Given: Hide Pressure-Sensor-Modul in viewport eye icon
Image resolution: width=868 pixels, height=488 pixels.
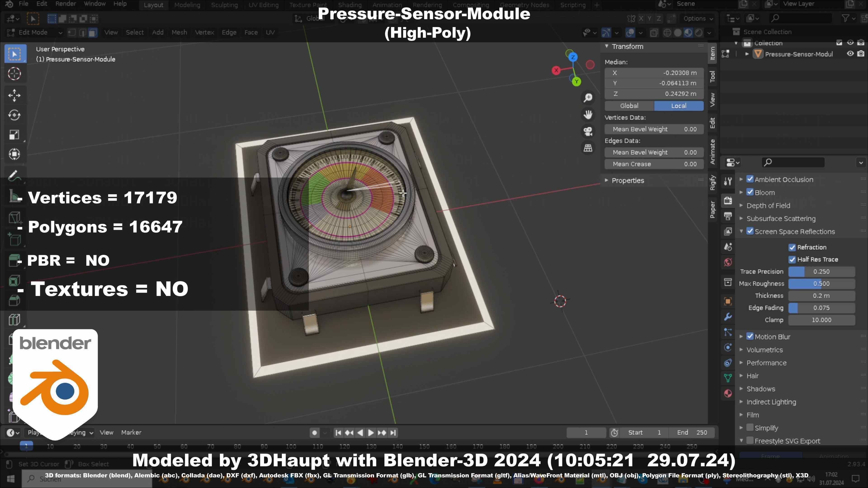Looking at the screenshot, I should [x=850, y=54].
